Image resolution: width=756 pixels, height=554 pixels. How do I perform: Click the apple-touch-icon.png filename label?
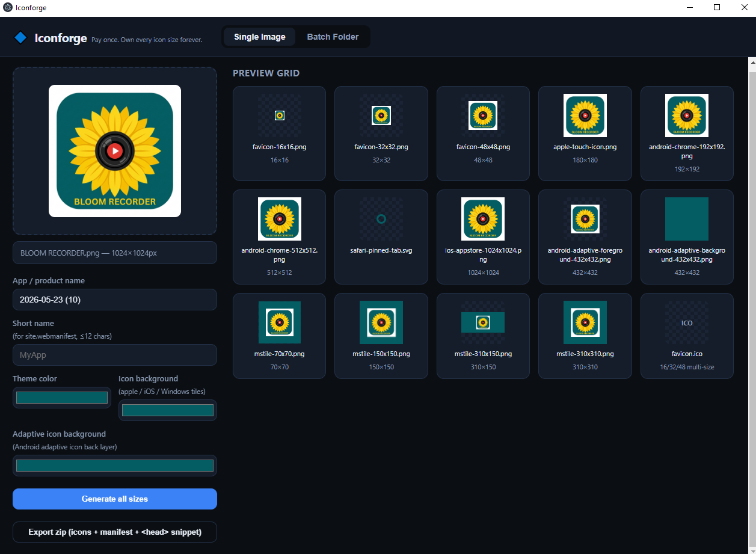(x=585, y=147)
